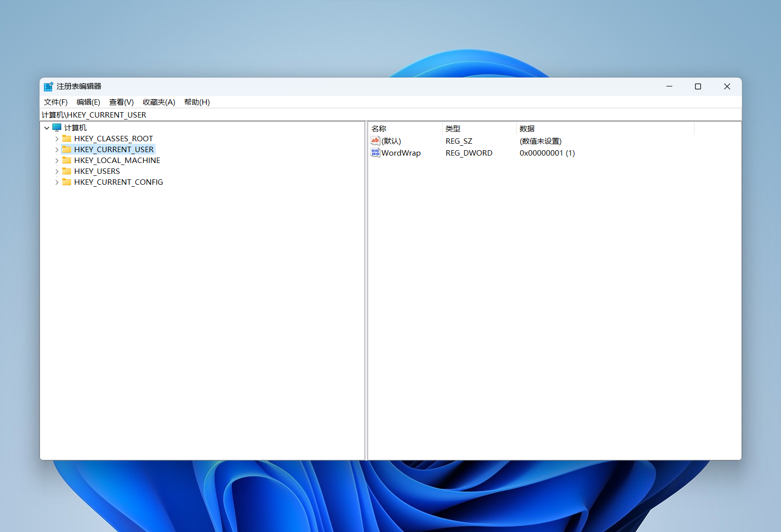
Task: Click the DWORD icon next to WordWrap
Action: [x=375, y=153]
